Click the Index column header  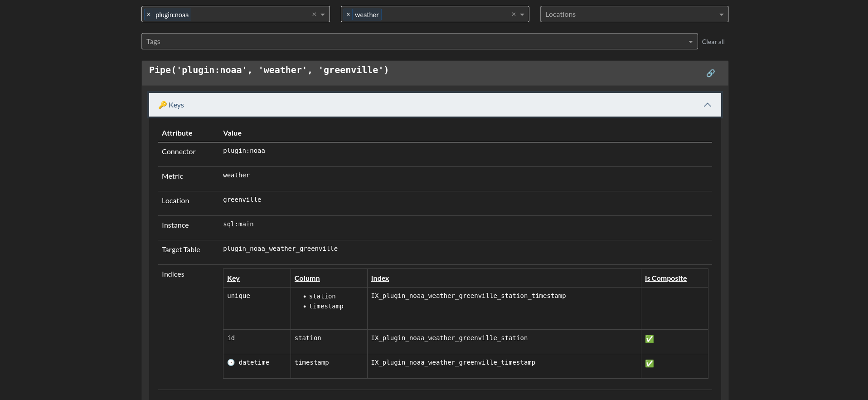click(380, 278)
